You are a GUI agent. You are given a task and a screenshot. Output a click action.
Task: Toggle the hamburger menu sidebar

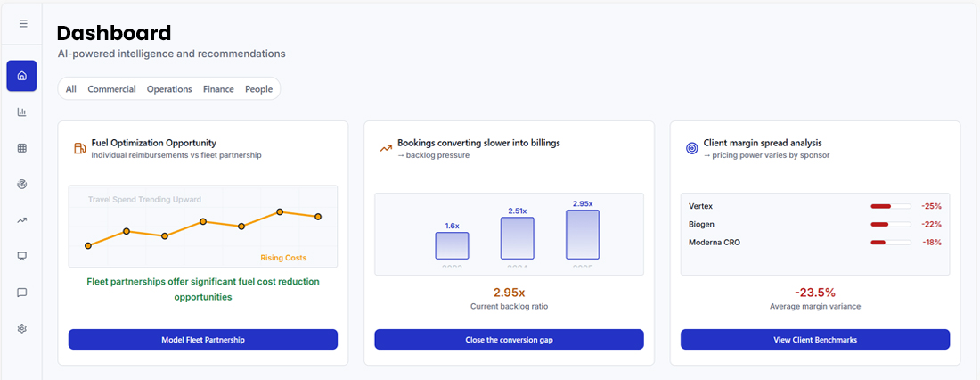tap(23, 23)
